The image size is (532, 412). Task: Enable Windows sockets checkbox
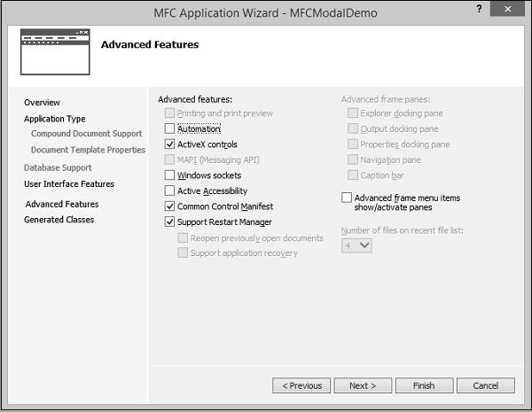pos(169,175)
